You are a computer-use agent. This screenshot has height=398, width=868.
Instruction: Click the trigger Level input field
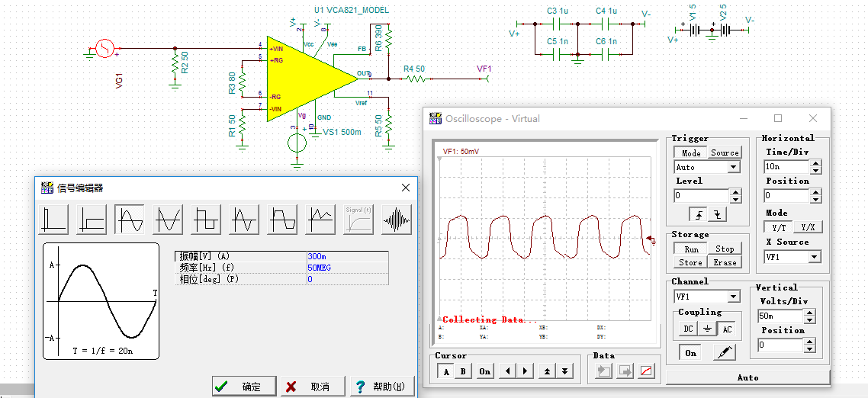click(702, 195)
